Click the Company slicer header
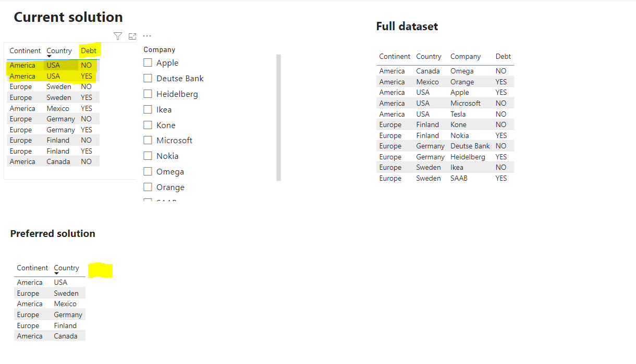The height and width of the screenshot is (364, 636). [160, 49]
